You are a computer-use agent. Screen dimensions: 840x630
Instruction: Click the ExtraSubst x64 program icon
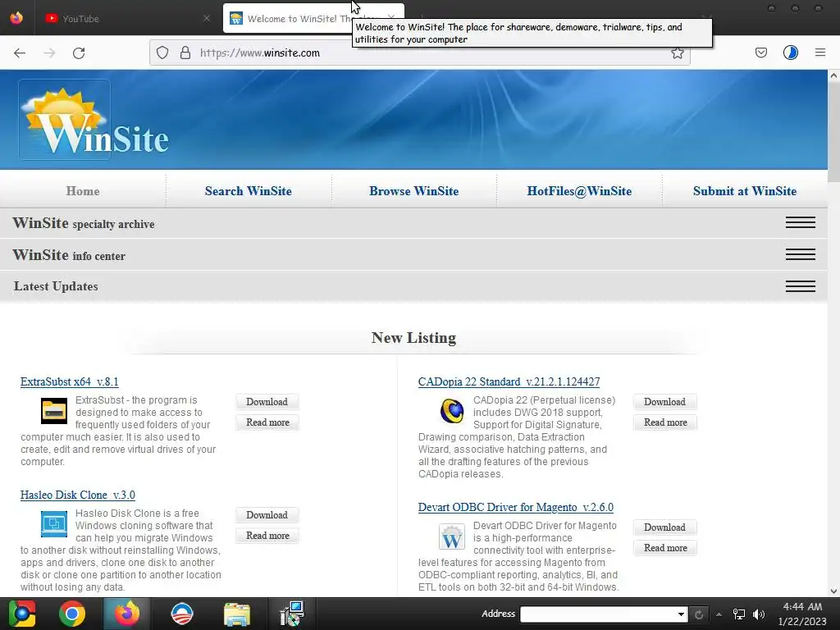[x=54, y=411]
